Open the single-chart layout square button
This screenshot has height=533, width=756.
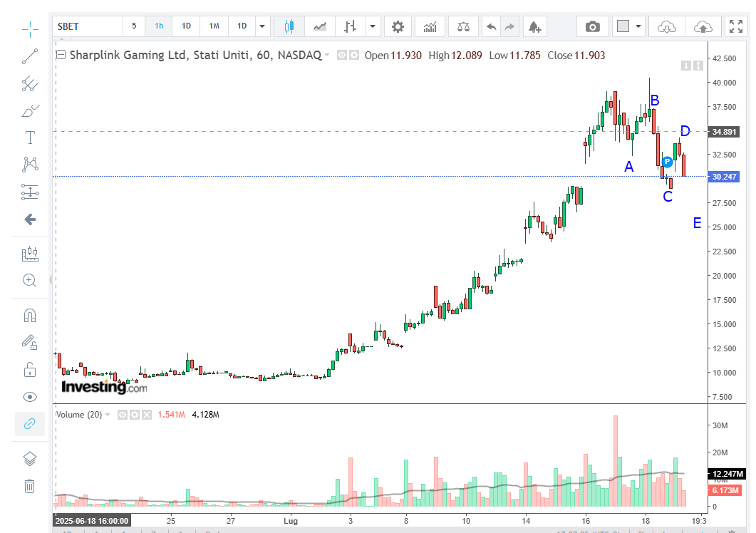(x=623, y=26)
